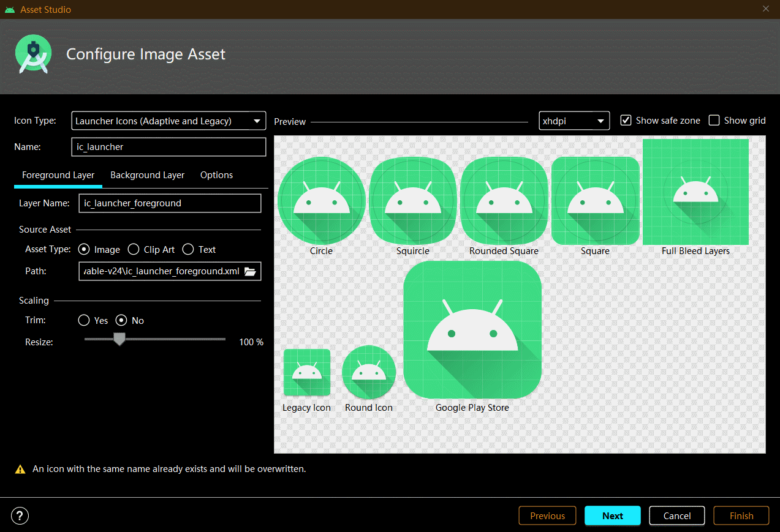Click the Circle label under preview
This screenshot has width=780, height=532.
pyautogui.click(x=321, y=251)
